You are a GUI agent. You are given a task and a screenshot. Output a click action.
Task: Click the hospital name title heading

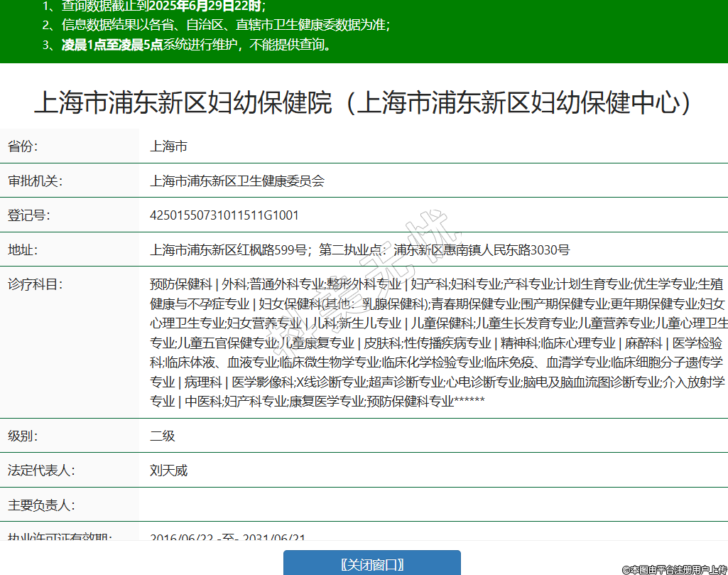364,102
